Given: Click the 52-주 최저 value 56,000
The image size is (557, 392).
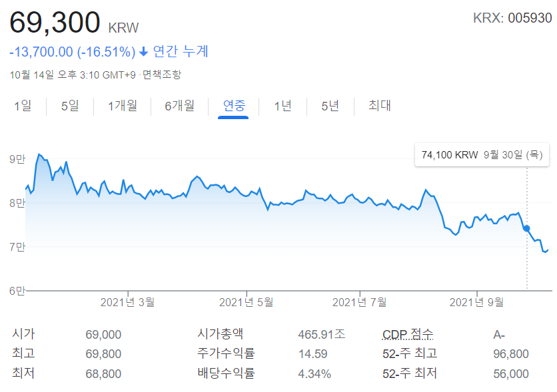Looking at the screenshot, I should pyautogui.click(x=511, y=374).
